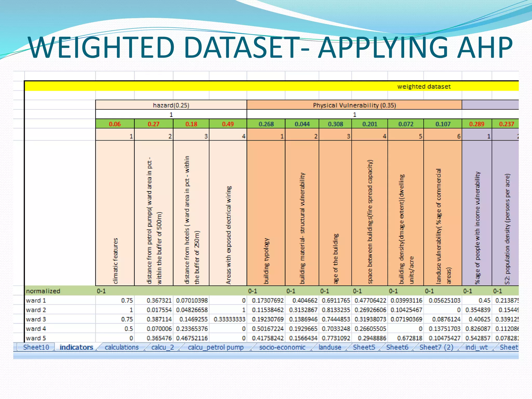Click the weight cell 0.49
The width and height of the screenshot is (532, 399).
[228, 124]
